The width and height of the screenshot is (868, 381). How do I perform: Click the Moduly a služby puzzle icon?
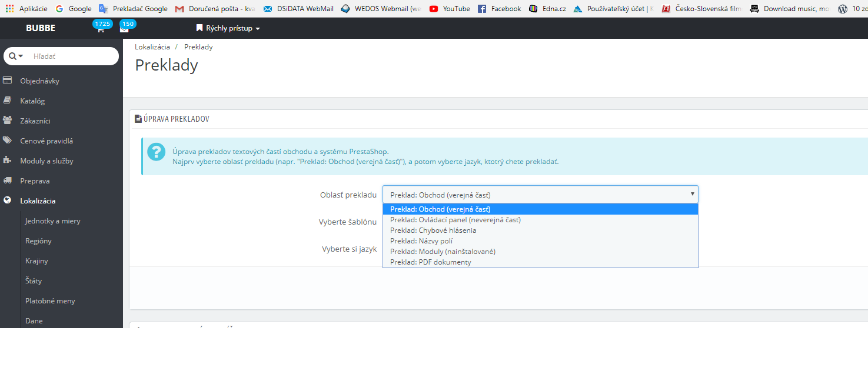point(8,161)
